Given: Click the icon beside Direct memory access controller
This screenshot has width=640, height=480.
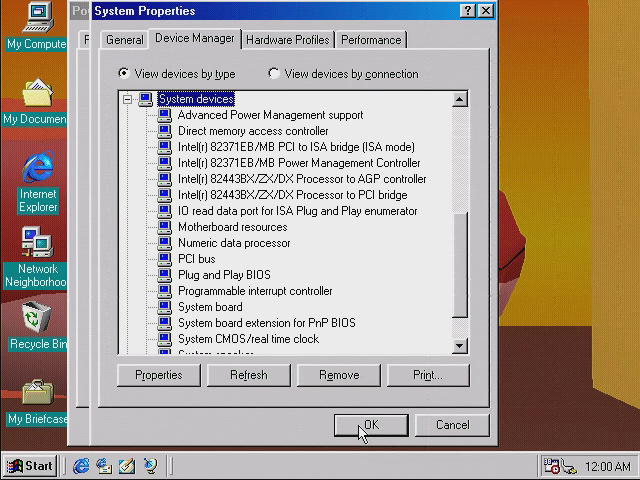Looking at the screenshot, I should tap(164, 131).
